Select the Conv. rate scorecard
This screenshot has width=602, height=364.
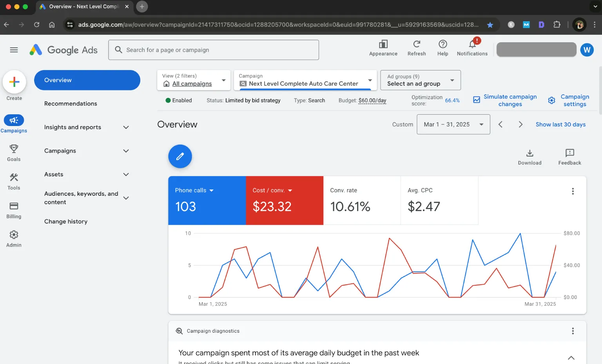pos(362,200)
